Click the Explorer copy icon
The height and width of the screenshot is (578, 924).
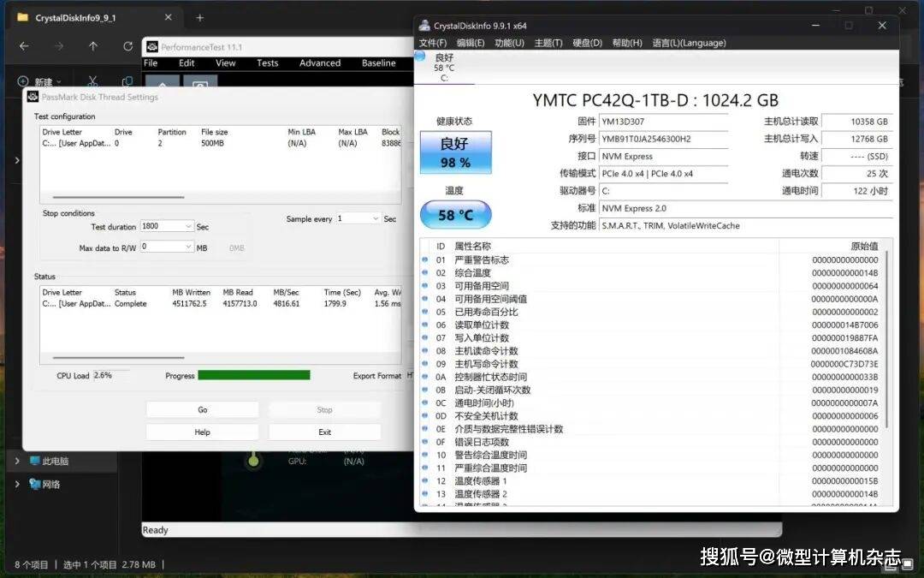(x=127, y=80)
